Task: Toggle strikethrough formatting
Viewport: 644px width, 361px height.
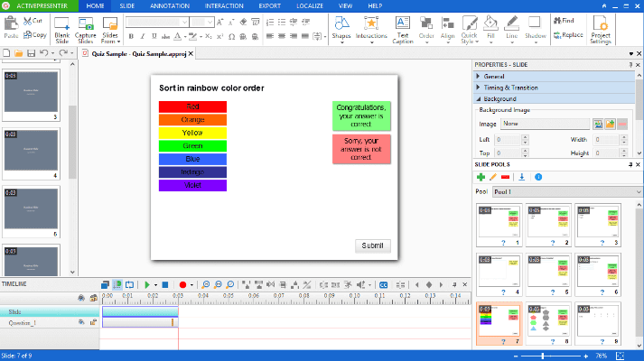Action: pyautogui.click(x=165, y=36)
